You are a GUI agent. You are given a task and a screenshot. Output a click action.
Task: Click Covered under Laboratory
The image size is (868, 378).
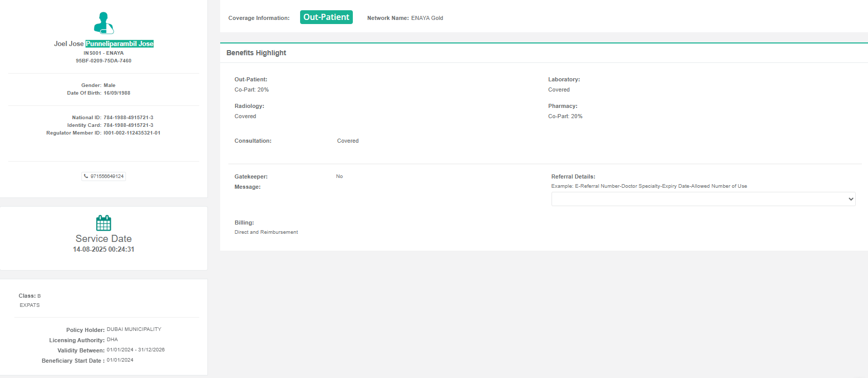click(x=559, y=90)
